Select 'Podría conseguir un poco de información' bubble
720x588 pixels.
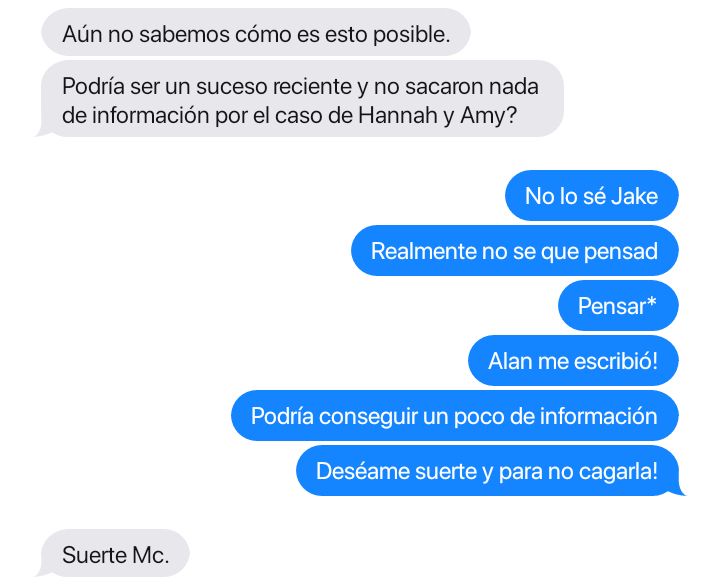click(455, 416)
